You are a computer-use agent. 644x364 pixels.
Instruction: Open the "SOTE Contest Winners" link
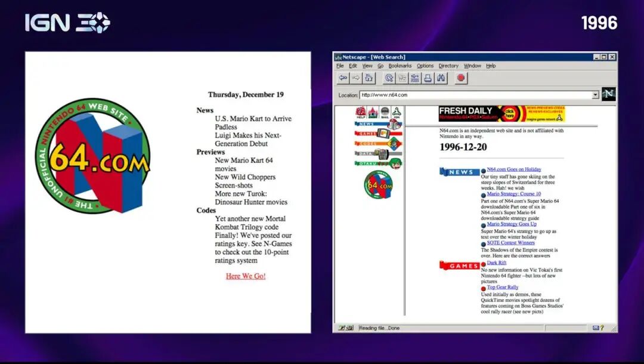[510, 243]
